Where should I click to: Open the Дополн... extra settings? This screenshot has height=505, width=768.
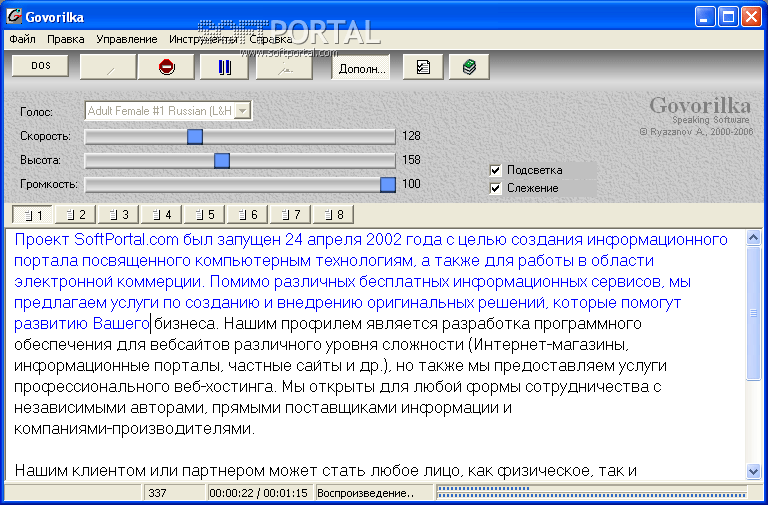pyautogui.click(x=360, y=68)
